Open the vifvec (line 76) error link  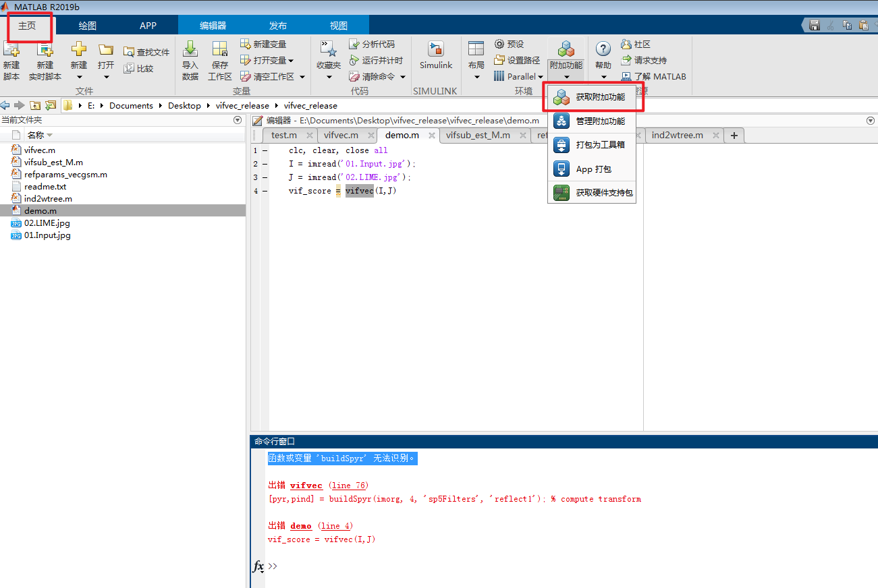point(306,485)
